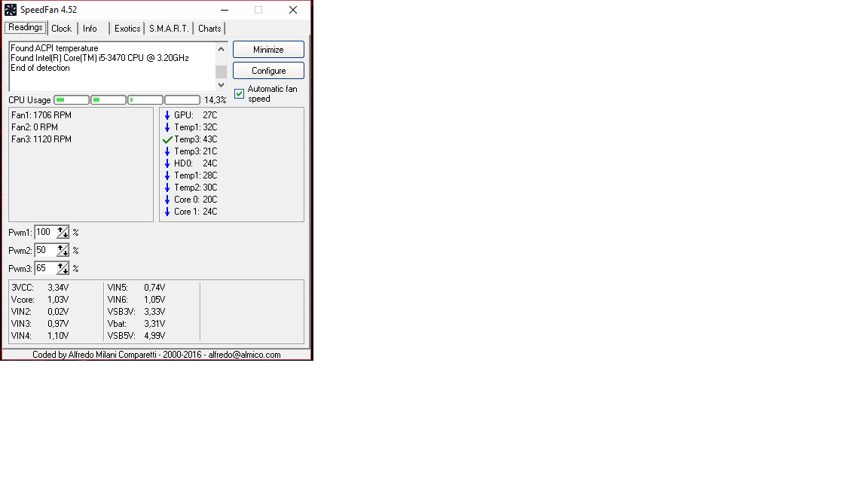The image size is (868, 488).
Task: Click the log scrollbar up arrow
Action: pyautogui.click(x=221, y=49)
